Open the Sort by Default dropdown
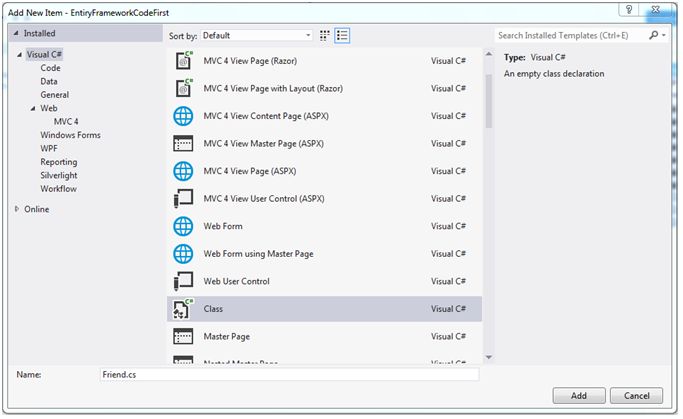The height and width of the screenshot is (419, 683). pyautogui.click(x=255, y=35)
